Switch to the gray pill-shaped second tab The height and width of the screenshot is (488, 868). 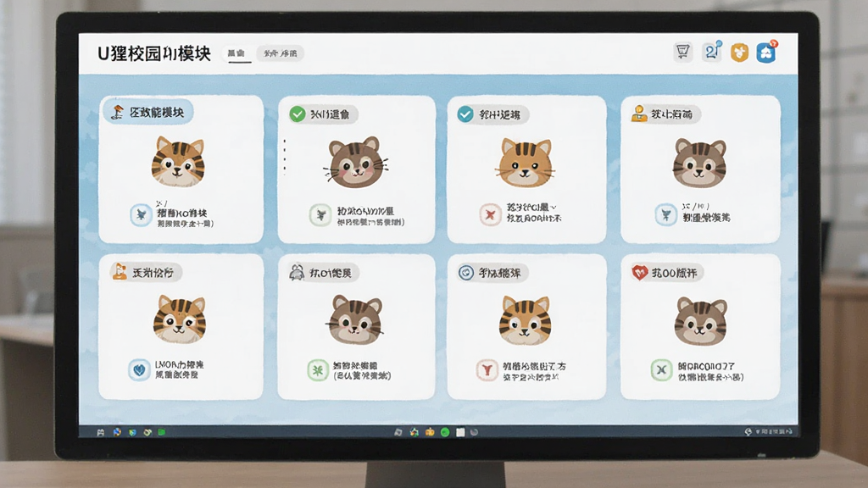coord(280,53)
